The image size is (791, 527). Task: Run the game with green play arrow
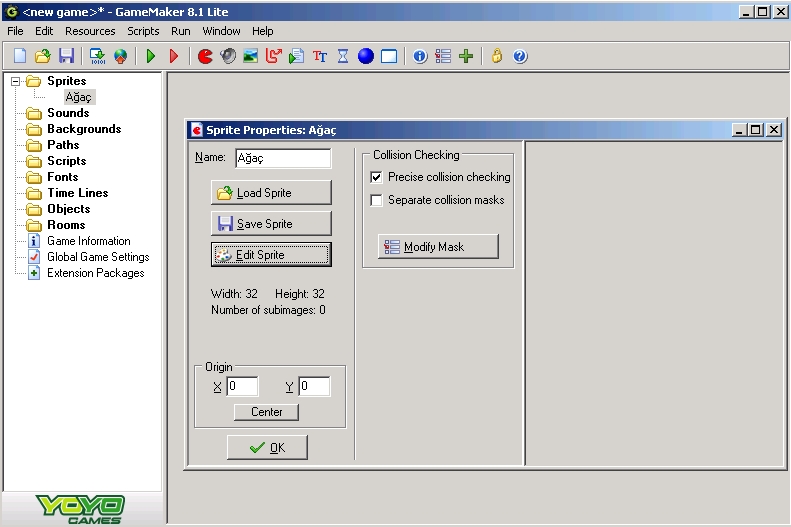tap(151, 56)
